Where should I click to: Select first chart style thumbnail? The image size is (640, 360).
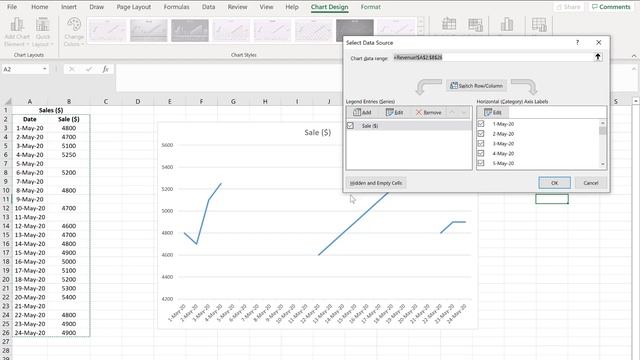point(108,30)
